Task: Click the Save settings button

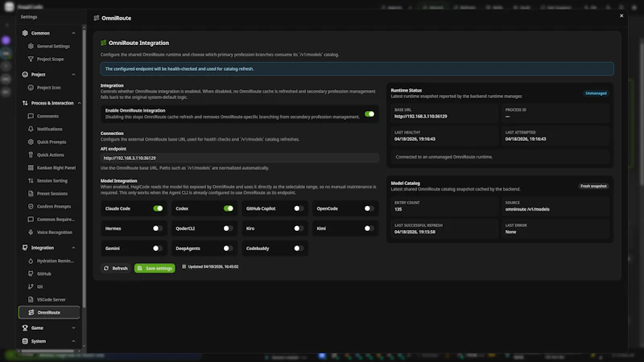Action: (x=155, y=268)
